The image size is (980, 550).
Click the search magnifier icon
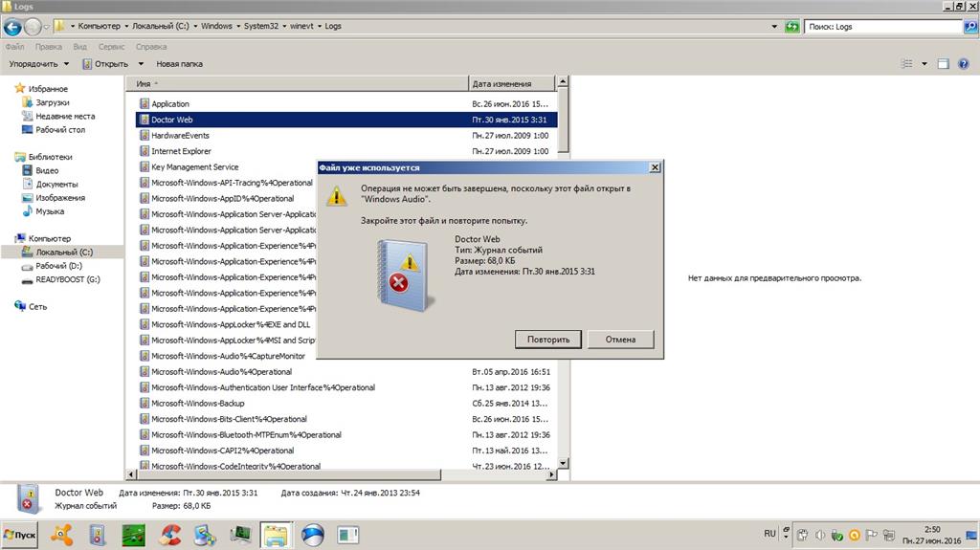(x=970, y=26)
